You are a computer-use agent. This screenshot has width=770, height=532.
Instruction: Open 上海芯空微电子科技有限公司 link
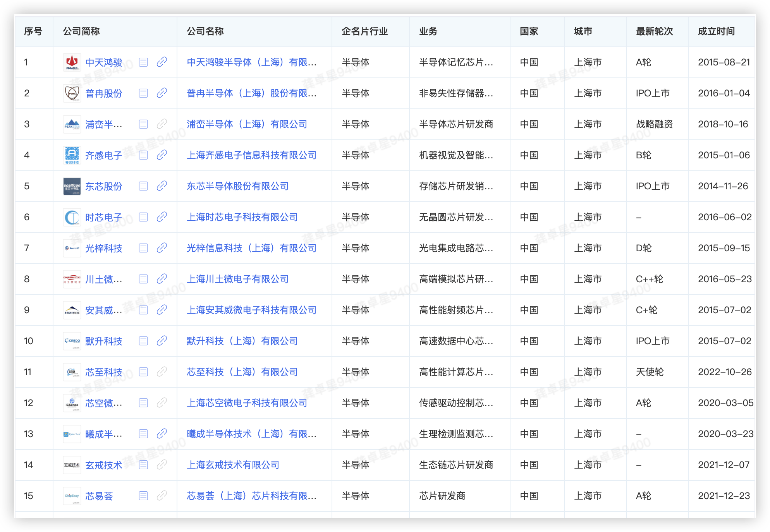(x=247, y=403)
